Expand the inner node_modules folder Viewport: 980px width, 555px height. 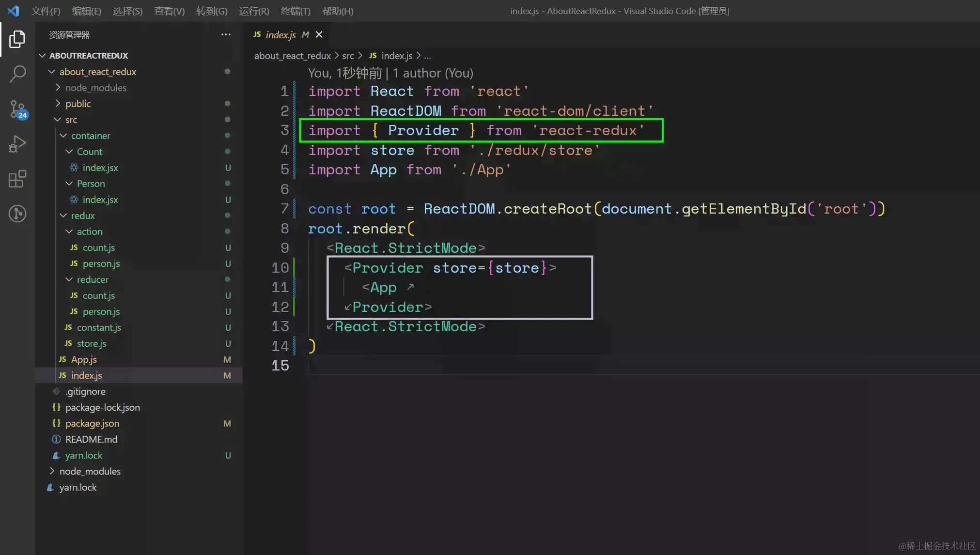(58, 88)
